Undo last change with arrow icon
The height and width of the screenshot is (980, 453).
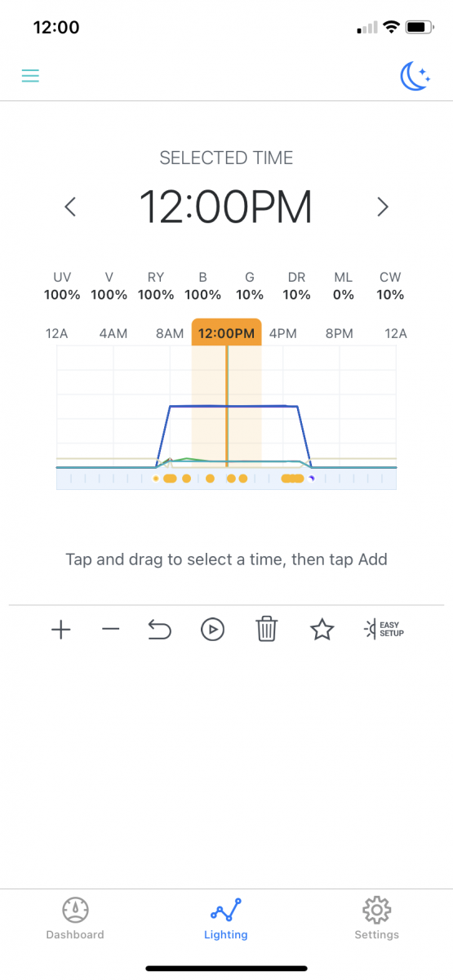click(160, 630)
